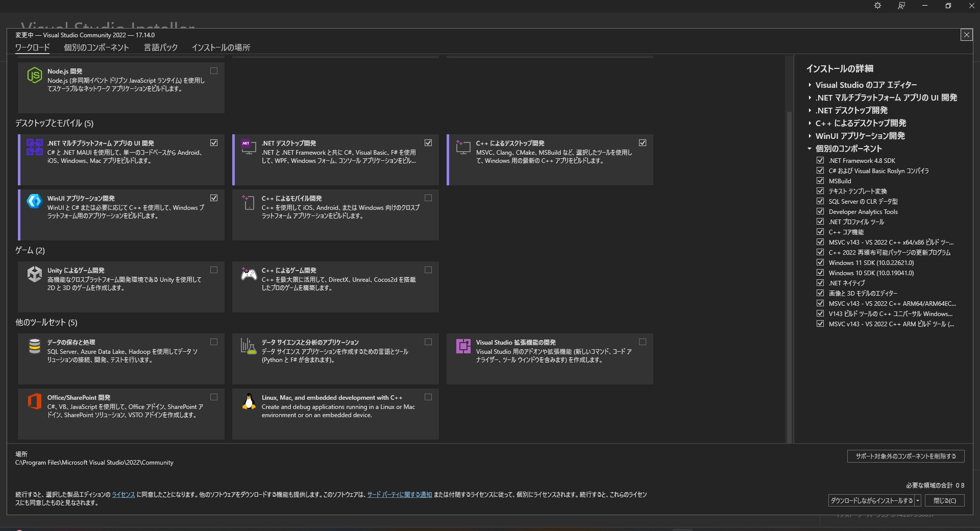
Task: Enable C++ によるゲーム開発 workload
Action: point(428,270)
